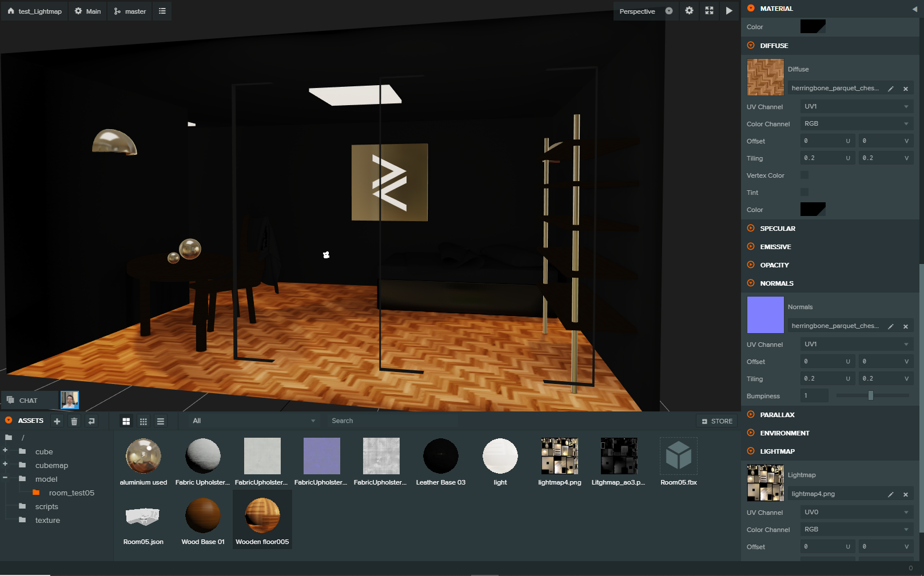Collapse the model folder in the tree

pyautogui.click(x=6, y=479)
